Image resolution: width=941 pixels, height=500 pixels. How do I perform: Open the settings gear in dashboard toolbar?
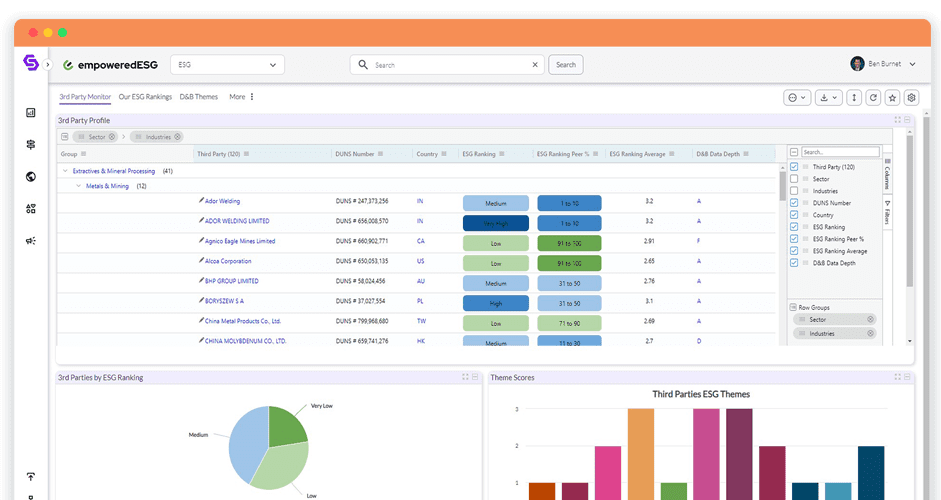point(912,98)
